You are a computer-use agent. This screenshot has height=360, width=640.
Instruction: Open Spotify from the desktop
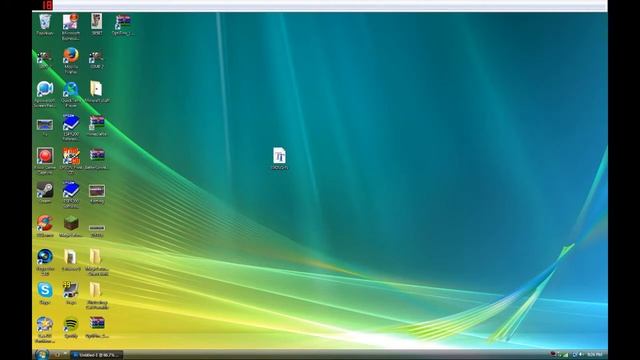(71, 327)
